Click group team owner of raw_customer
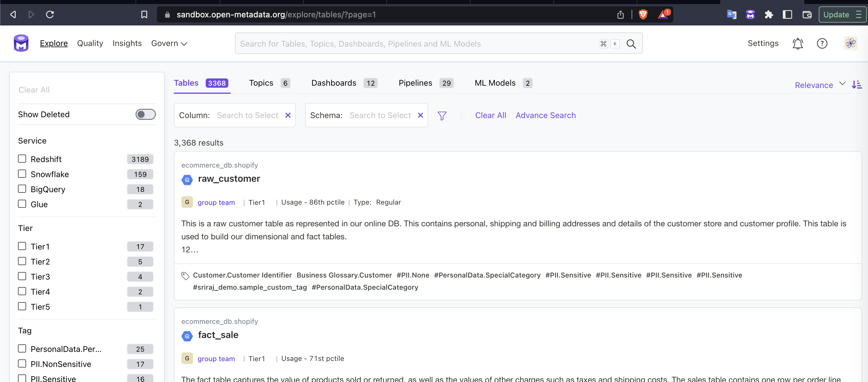Screen dimensions: 868x382 tap(216, 202)
